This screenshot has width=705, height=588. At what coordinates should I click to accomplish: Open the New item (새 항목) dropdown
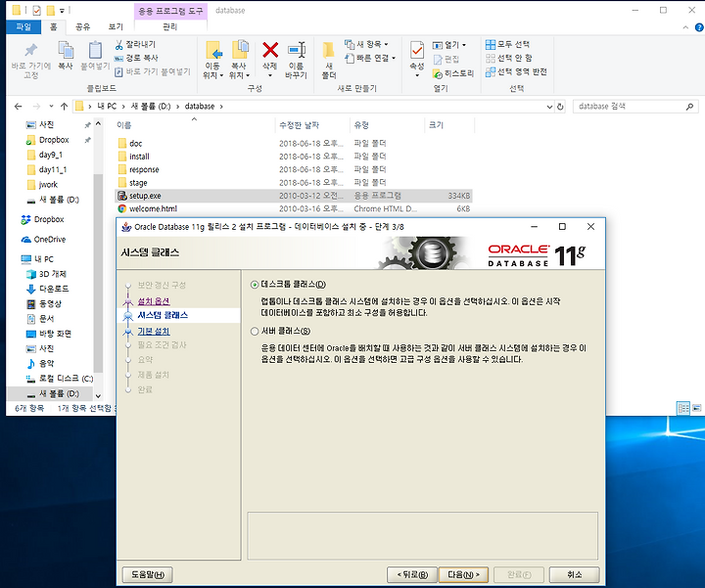point(367,44)
